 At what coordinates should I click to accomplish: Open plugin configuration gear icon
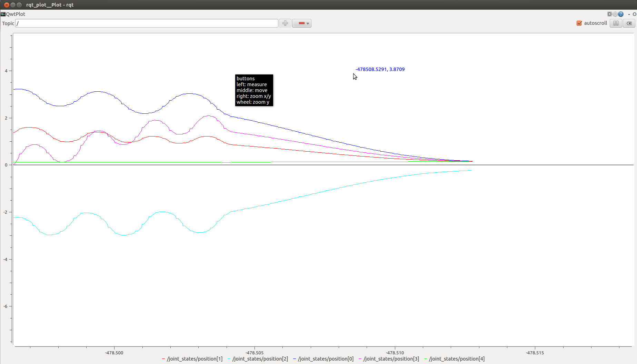pos(615,14)
